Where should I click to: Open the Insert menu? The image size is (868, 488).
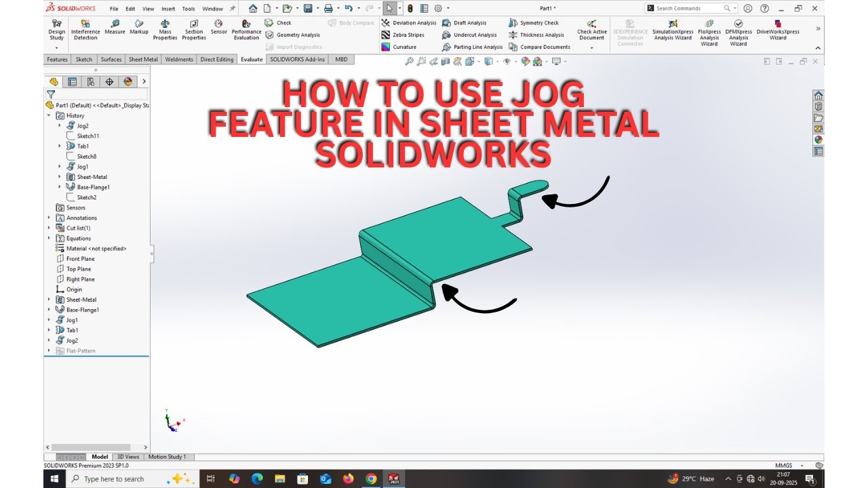click(x=168, y=9)
